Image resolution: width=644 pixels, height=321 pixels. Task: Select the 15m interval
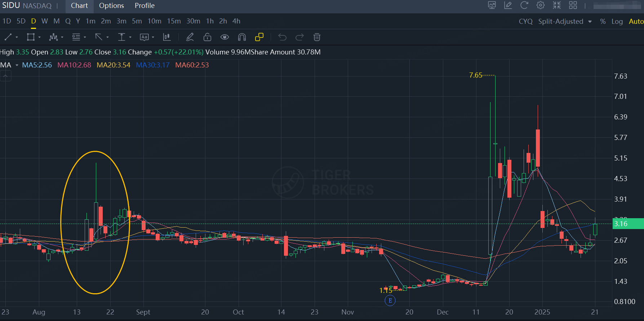174,21
